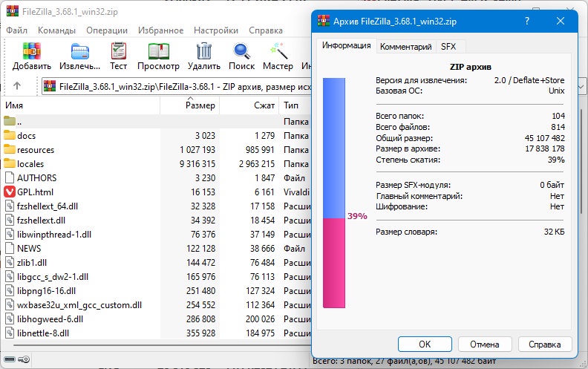This screenshot has height=369, width=588.
Task: Sort by the Размер column header
Action: [190, 105]
